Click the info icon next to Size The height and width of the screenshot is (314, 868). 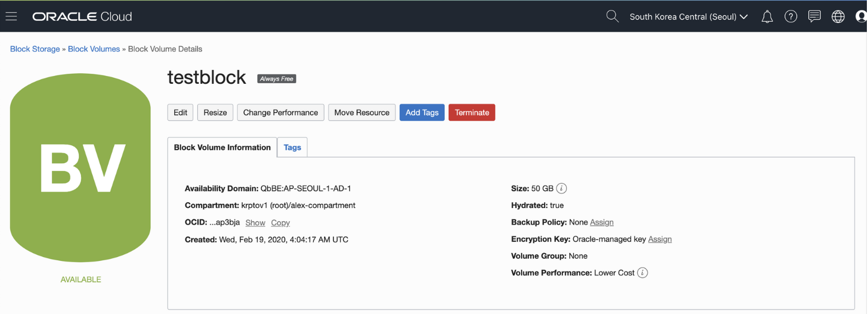coord(561,188)
